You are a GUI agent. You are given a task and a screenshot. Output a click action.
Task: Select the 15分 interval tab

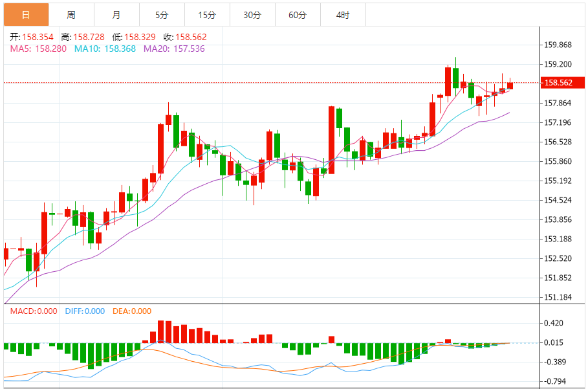[207, 14]
